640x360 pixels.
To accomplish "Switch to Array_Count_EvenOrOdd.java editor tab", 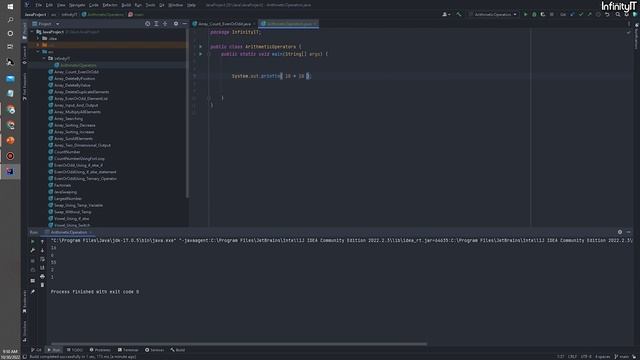I will click(x=224, y=24).
